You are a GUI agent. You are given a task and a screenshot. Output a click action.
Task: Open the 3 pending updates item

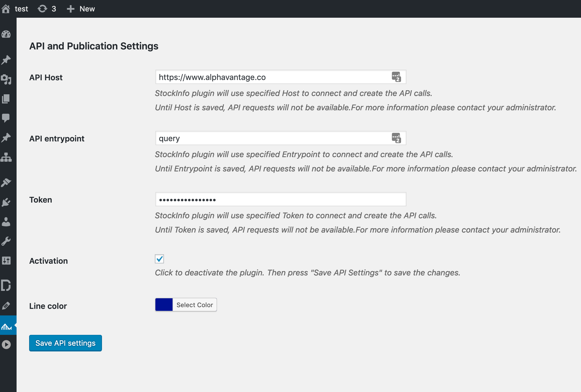coord(47,9)
